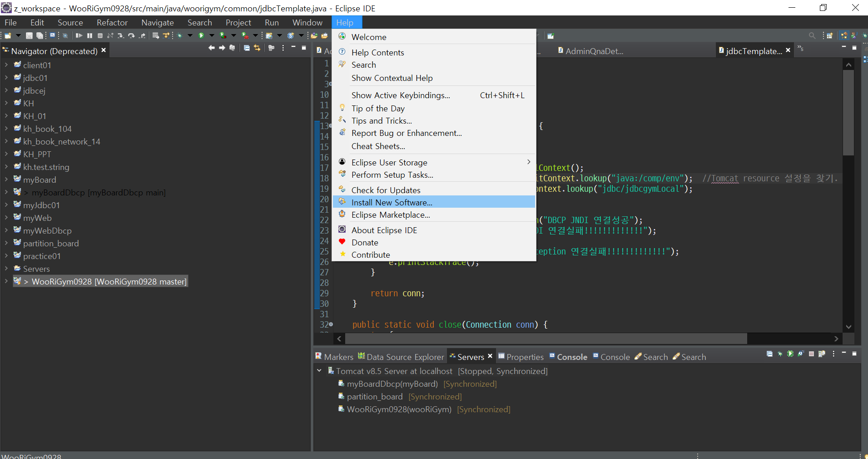Launch Debug with the bug toolbar icon

(x=179, y=35)
